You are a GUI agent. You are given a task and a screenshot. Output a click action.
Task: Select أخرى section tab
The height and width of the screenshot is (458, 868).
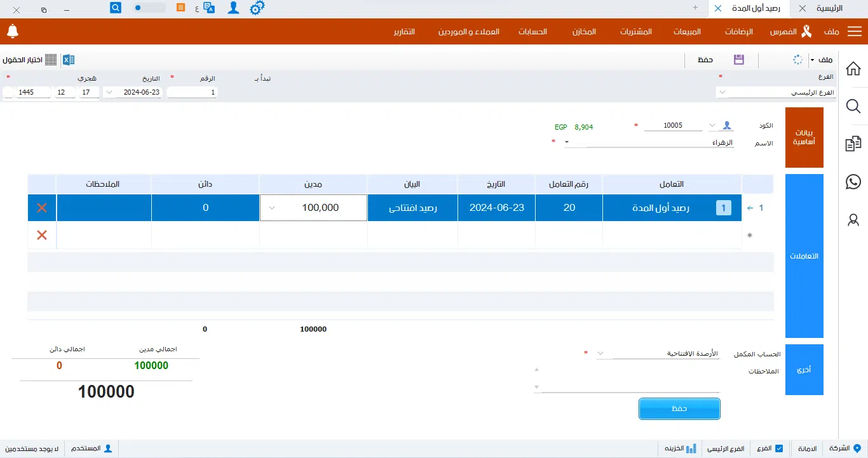tap(804, 370)
